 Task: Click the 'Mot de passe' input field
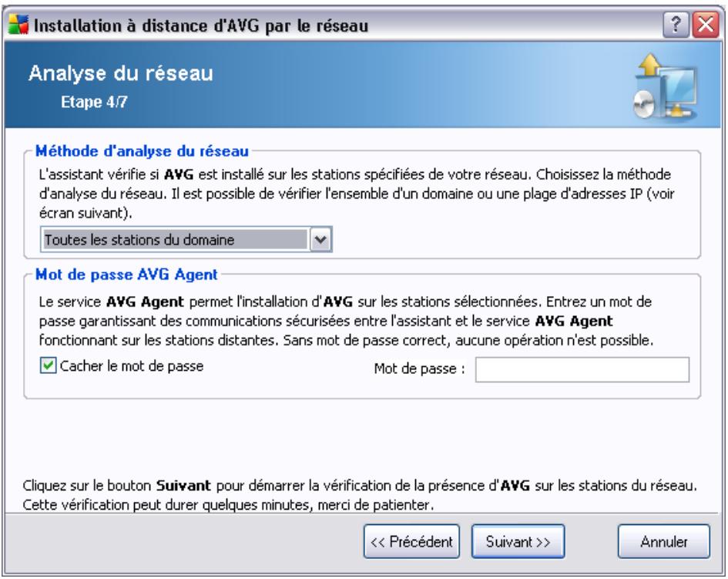click(x=582, y=369)
